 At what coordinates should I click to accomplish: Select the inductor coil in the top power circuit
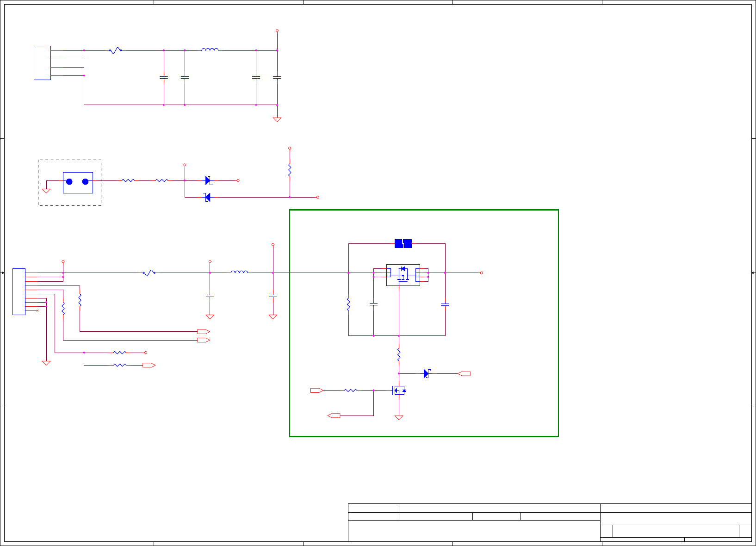(x=210, y=50)
